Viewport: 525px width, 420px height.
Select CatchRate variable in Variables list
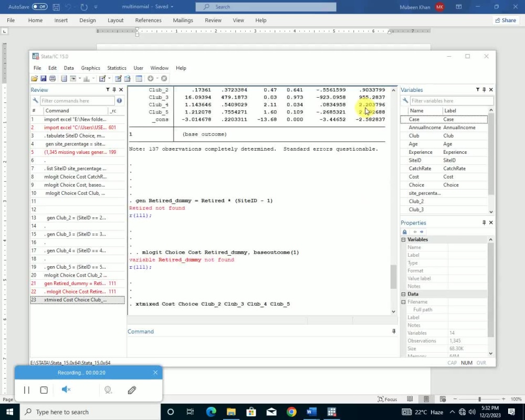click(444, 169)
